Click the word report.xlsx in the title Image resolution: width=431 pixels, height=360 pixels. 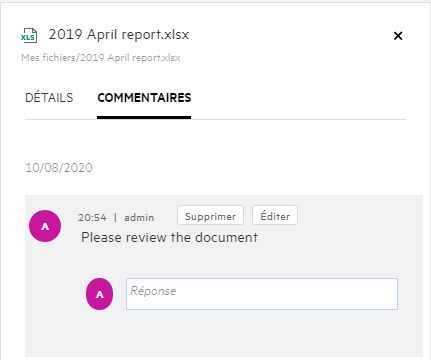tap(155, 35)
